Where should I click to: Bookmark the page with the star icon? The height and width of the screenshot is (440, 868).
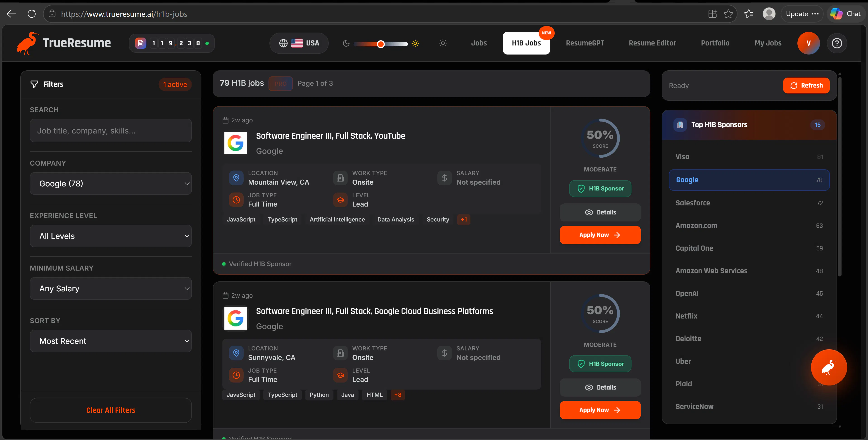tap(728, 14)
